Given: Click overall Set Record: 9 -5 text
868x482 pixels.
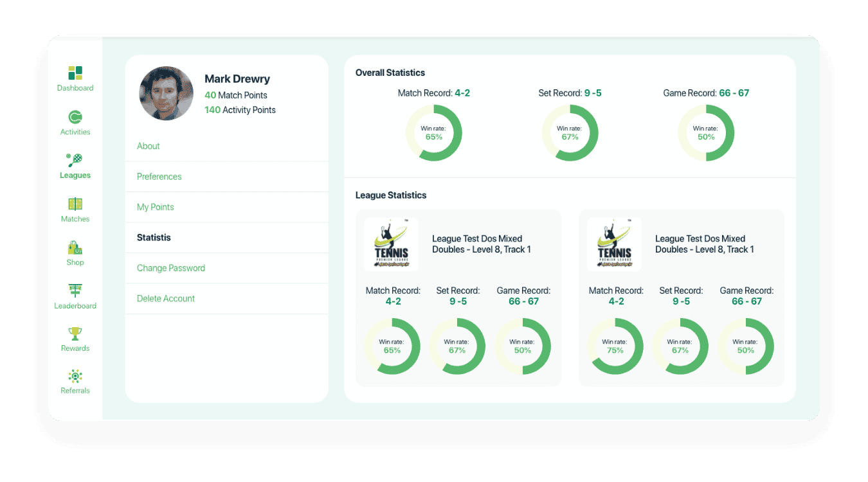Looking at the screenshot, I should [570, 93].
